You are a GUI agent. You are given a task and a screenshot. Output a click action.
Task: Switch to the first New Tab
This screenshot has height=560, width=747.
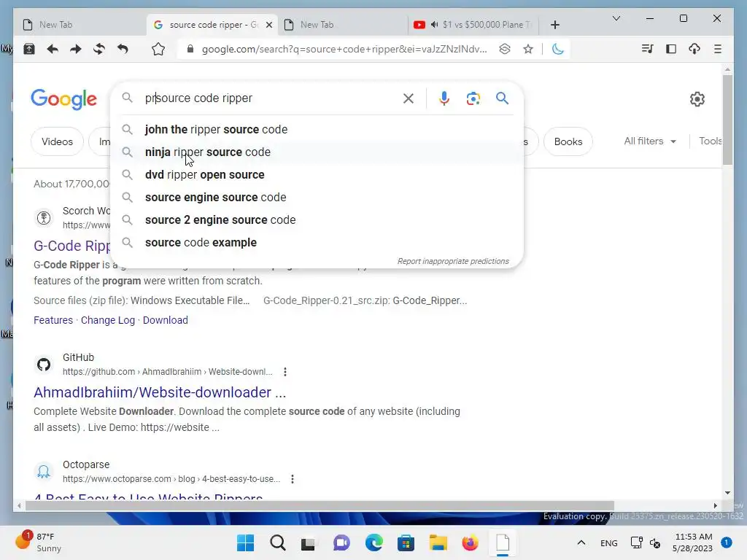point(80,25)
